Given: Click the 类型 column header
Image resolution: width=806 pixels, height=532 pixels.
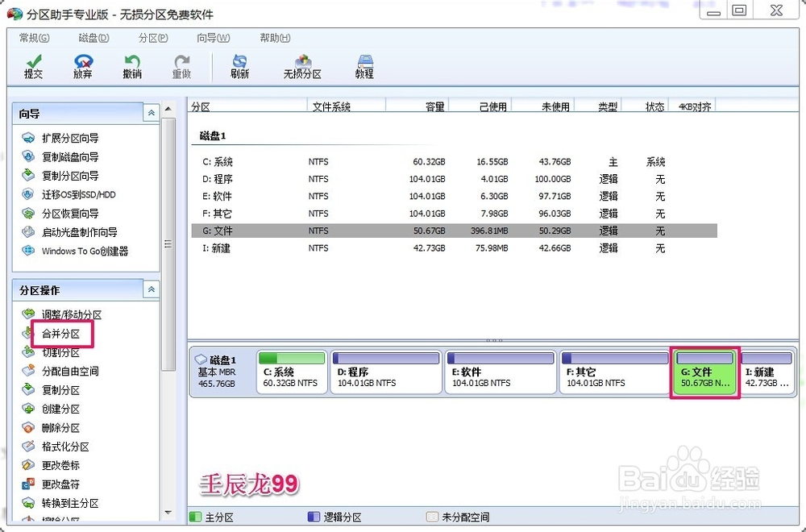Looking at the screenshot, I should pos(598,106).
